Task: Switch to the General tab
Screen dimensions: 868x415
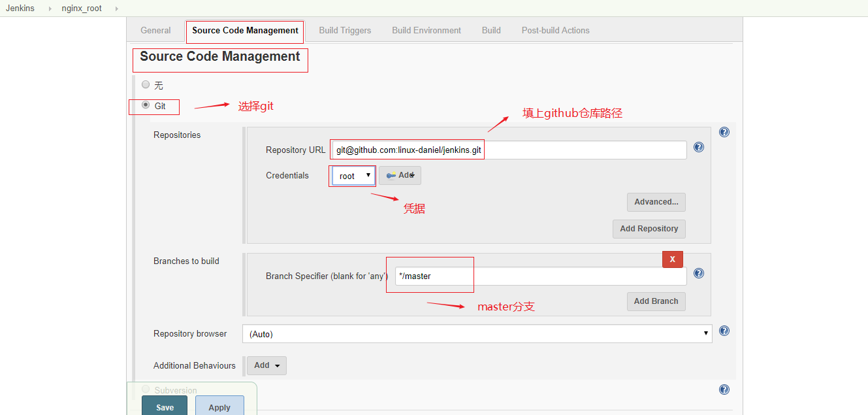Action: (x=155, y=30)
